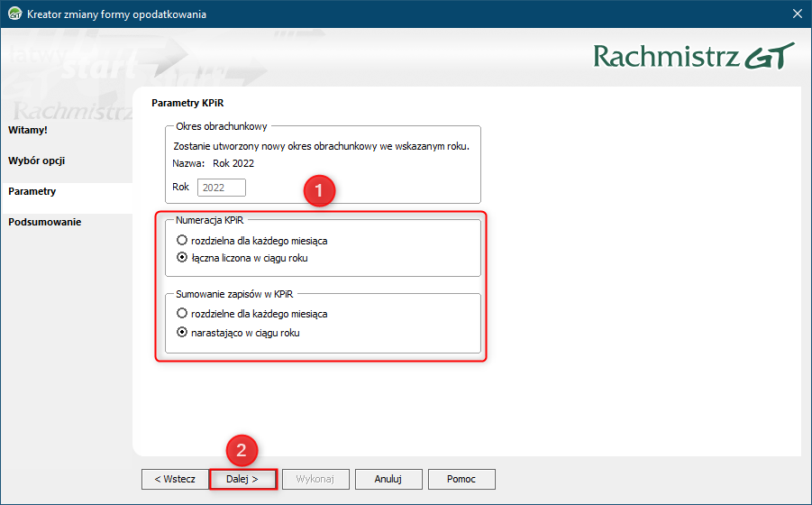Click the disabled Wykonaj button

315,479
